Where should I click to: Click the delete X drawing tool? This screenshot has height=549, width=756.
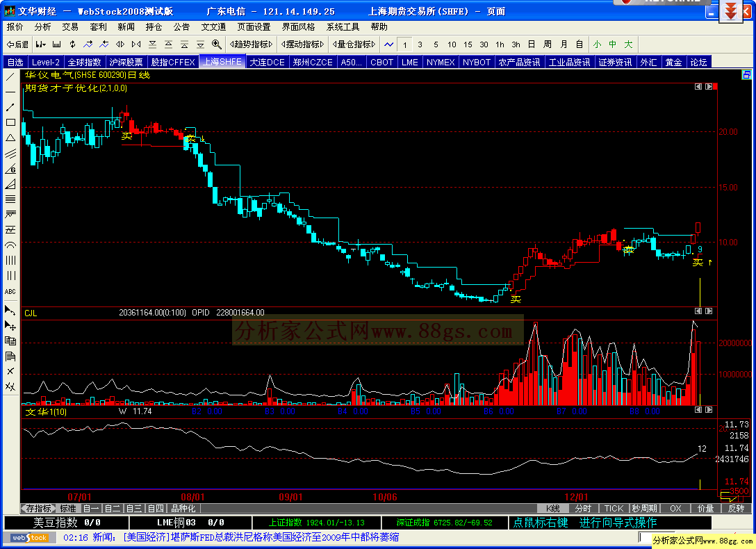(10, 371)
